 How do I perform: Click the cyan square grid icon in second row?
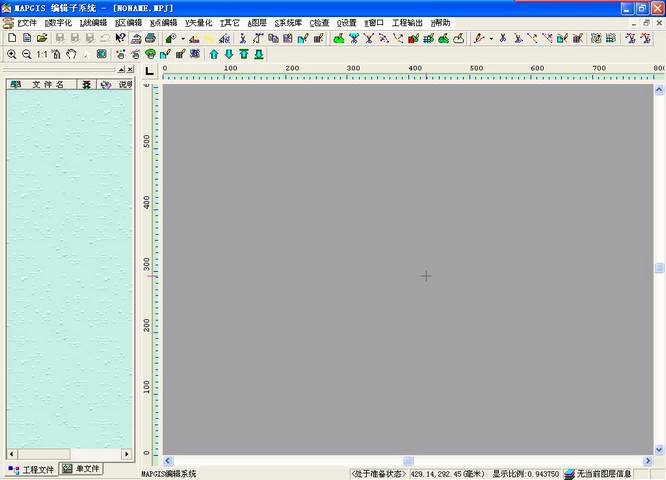point(102,54)
